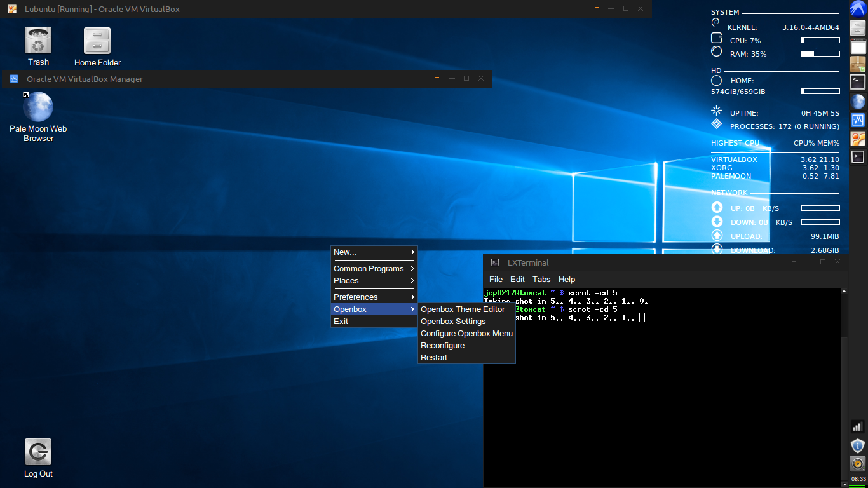Switch to Pale Moon in the side panel
The image size is (868, 488).
(858, 101)
